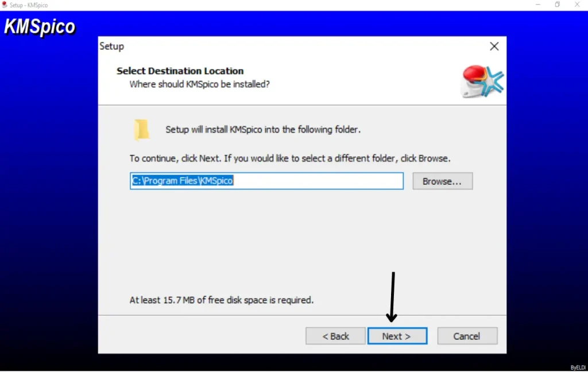
Task: Select the highlighted C:\Program Files\KMSpico text
Action: (x=182, y=180)
